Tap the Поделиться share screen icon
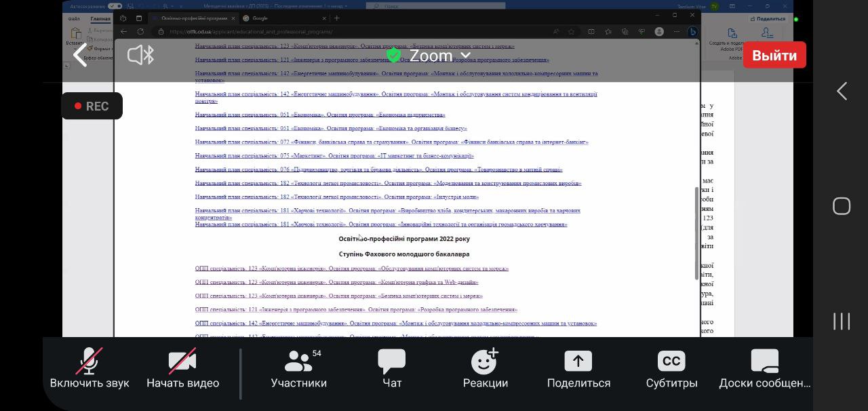This screenshot has height=411, width=868. point(578,361)
